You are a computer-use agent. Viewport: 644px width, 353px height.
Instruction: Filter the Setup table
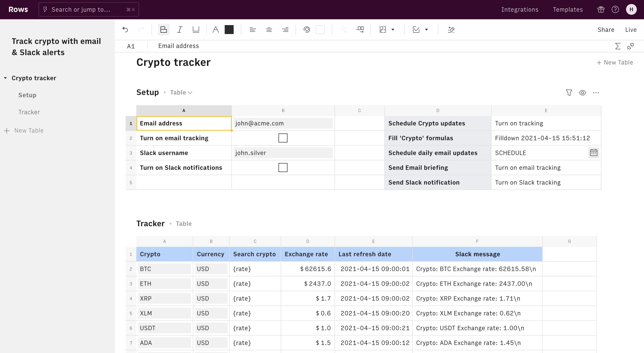(x=569, y=93)
